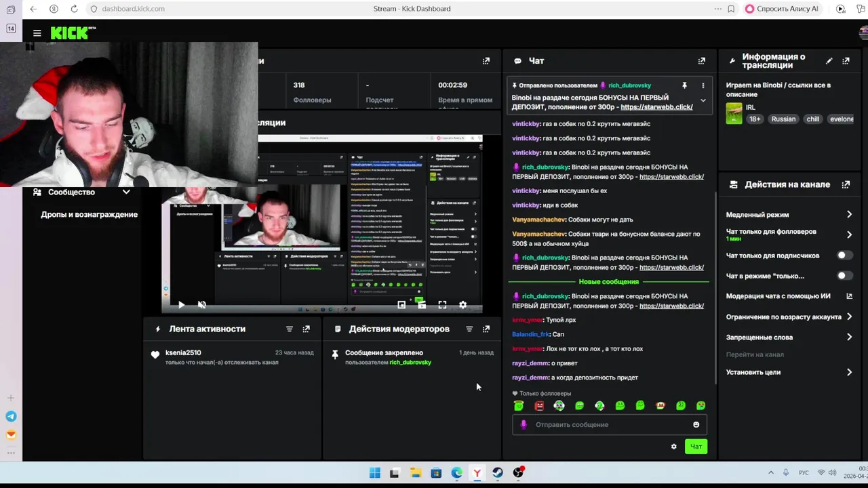Open the hamburger menu next to the Kick logo
This screenshot has width=868, height=488.
[x=37, y=33]
